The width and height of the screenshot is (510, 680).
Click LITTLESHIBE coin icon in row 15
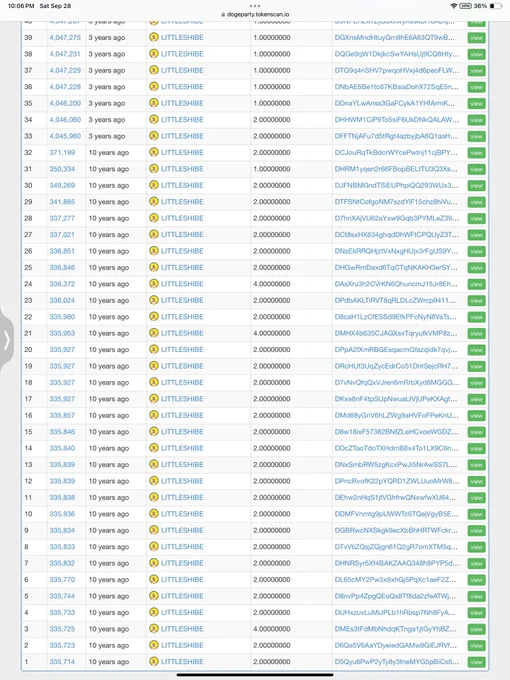(x=154, y=432)
